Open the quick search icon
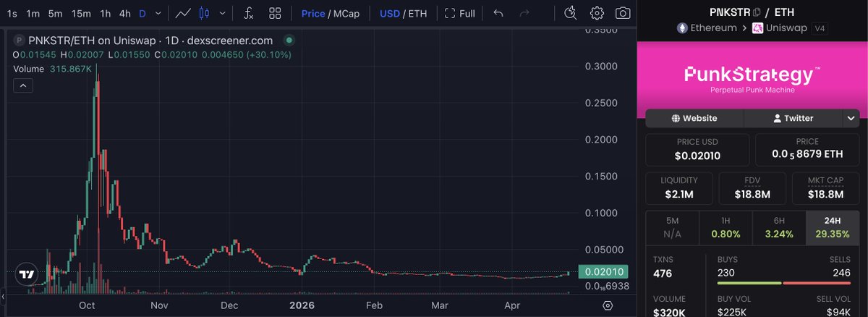 (x=571, y=13)
